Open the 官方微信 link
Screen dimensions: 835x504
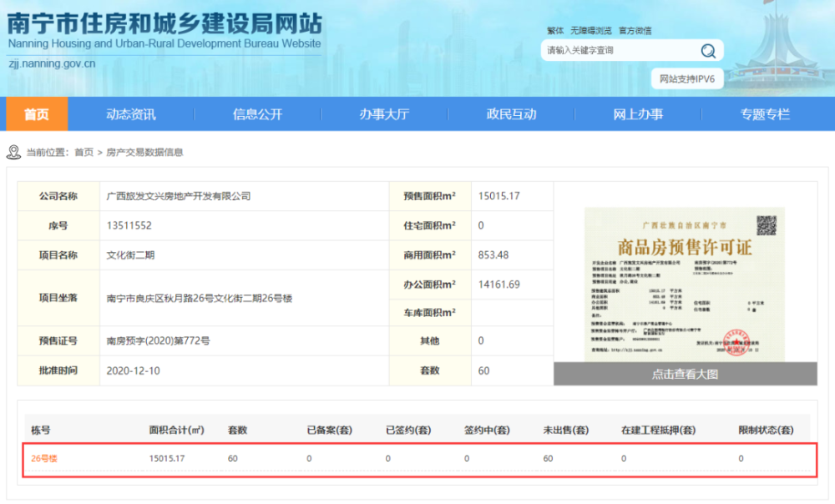(x=635, y=31)
